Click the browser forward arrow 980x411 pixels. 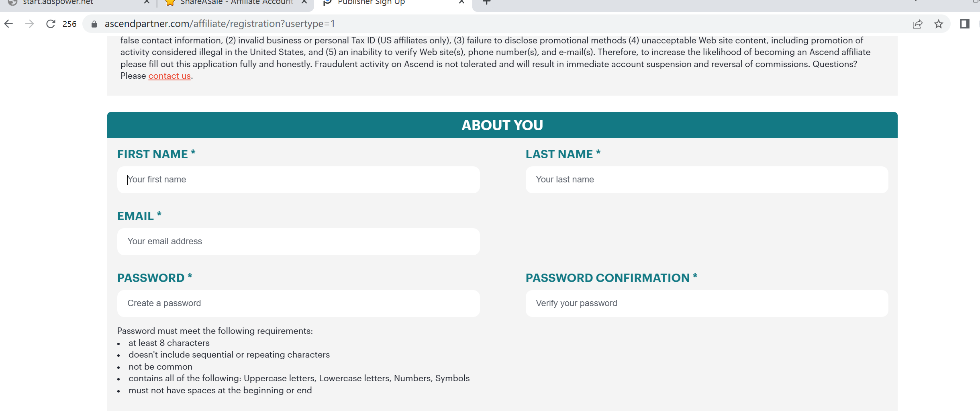(x=29, y=24)
